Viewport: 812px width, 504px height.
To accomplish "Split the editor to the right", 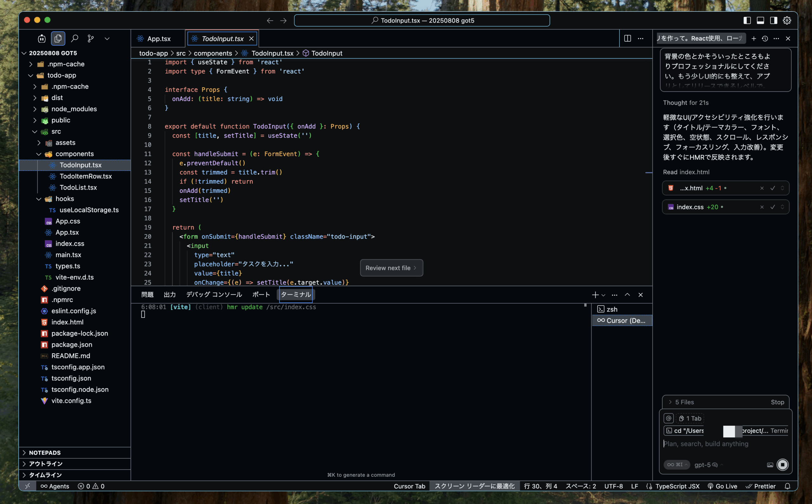I will click(627, 38).
